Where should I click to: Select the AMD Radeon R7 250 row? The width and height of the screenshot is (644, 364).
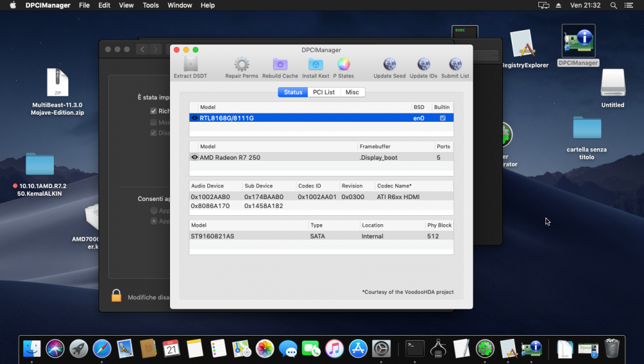click(321, 157)
